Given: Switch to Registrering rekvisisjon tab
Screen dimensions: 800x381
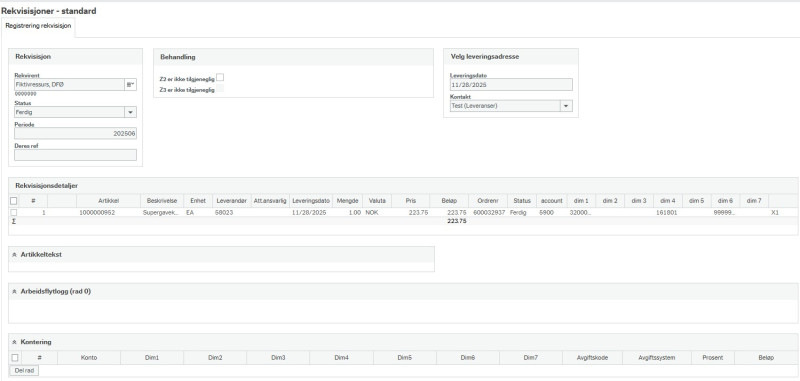Looking at the screenshot, I should coord(38,26).
